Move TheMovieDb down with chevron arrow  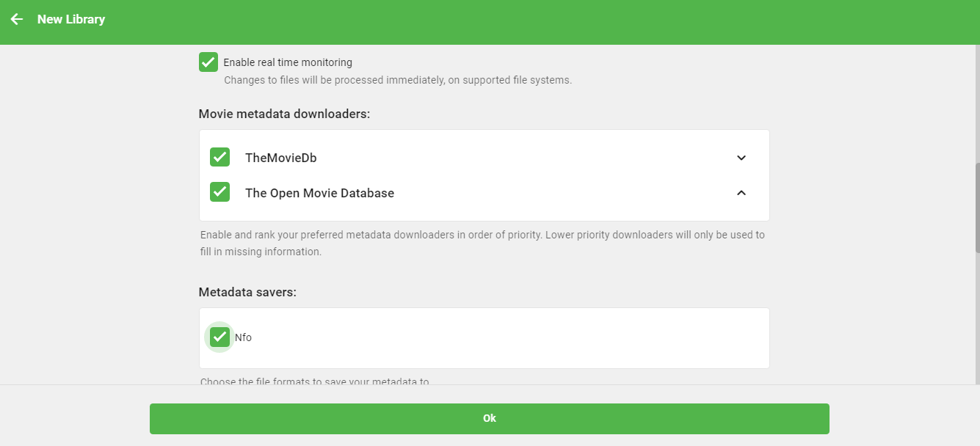pyautogui.click(x=741, y=158)
